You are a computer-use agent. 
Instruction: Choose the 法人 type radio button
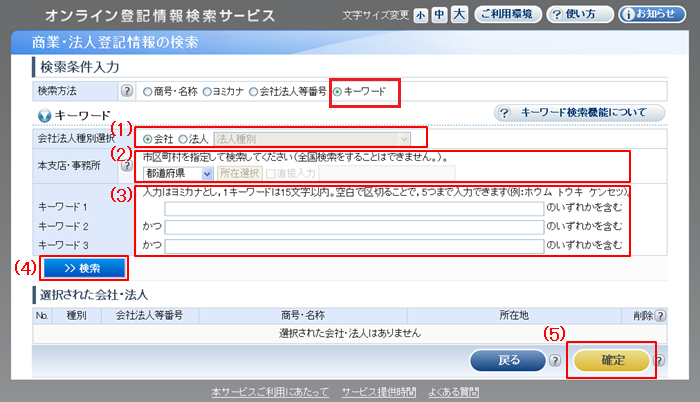pos(183,139)
